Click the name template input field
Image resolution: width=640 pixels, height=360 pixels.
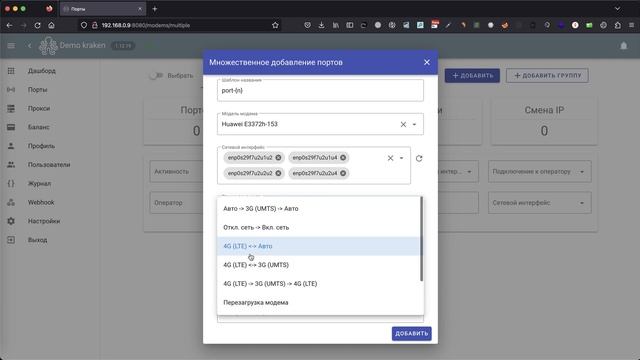(320, 91)
